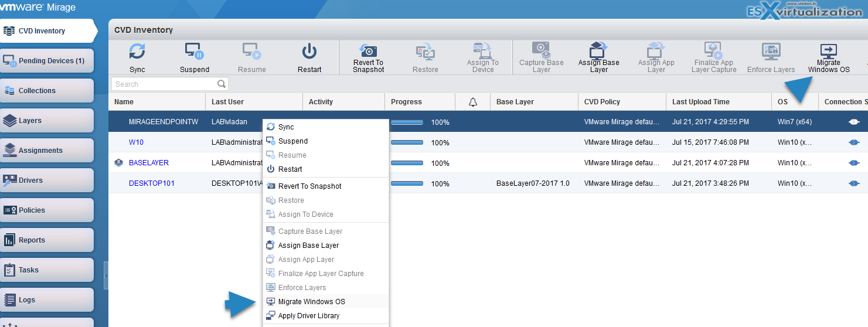Choose Enforce Layers in context menu
This screenshot has width=868, height=327.
[325, 288]
